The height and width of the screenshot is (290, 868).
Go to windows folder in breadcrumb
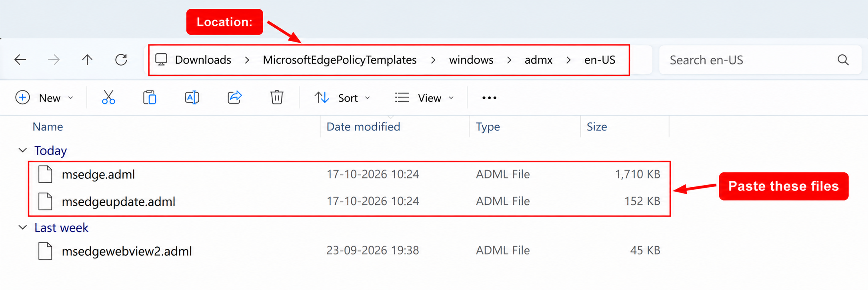pyautogui.click(x=471, y=60)
